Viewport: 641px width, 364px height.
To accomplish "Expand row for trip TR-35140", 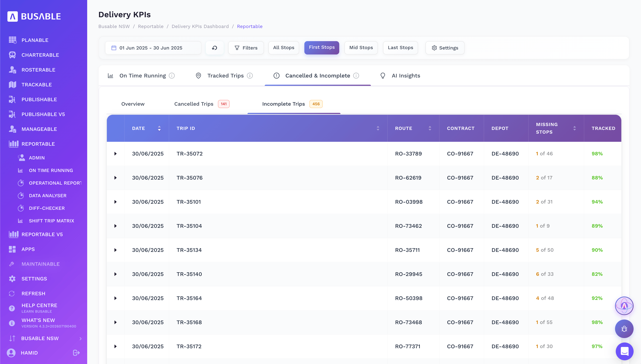I will click(115, 274).
